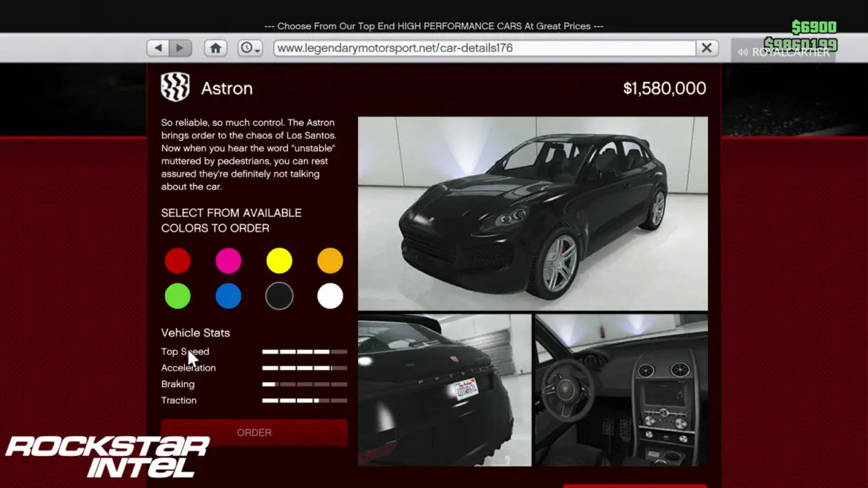Click the Acceleration stat bar
868x488 pixels.
coord(305,368)
